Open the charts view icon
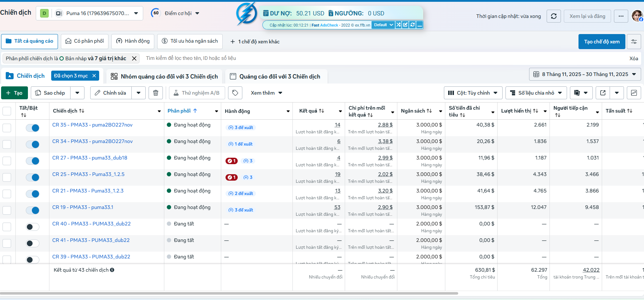 click(634, 93)
